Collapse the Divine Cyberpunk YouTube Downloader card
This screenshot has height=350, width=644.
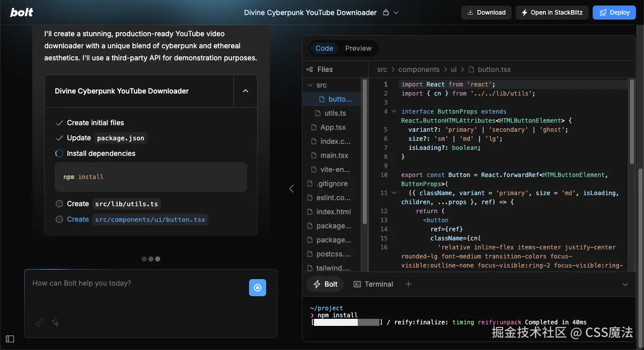tap(246, 91)
